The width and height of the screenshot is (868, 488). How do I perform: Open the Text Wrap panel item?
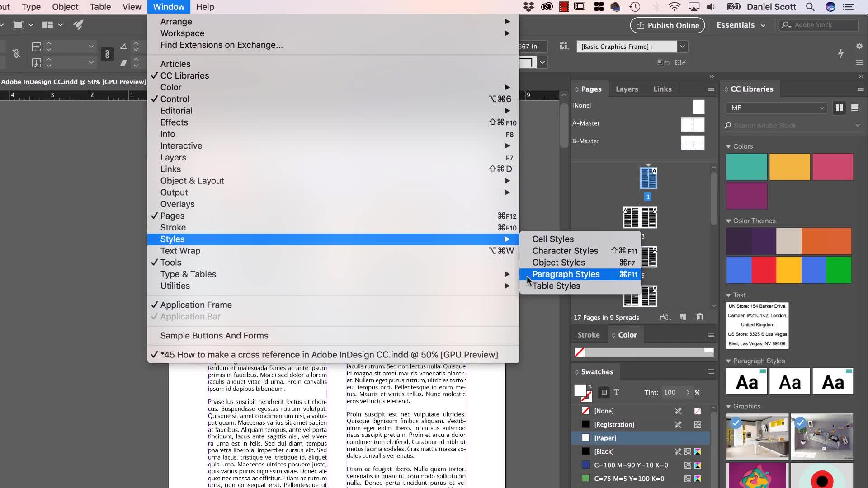pyautogui.click(x=333, y=251)
